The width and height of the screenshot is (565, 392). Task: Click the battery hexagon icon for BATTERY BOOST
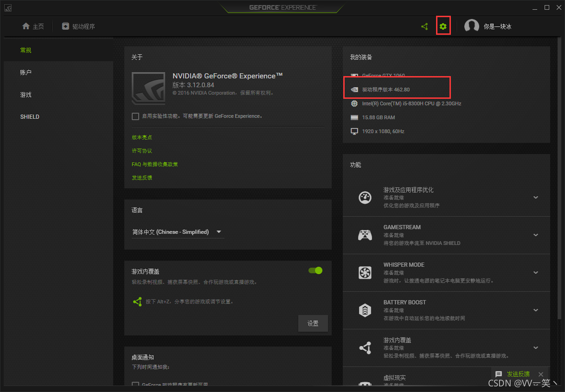pos(365,310)
